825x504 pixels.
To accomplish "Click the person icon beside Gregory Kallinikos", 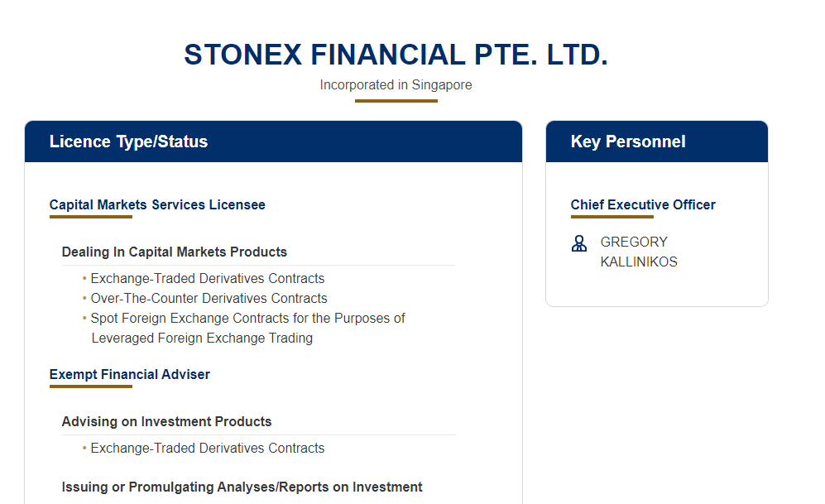I will pyautogui.click(x=578, y=243).
